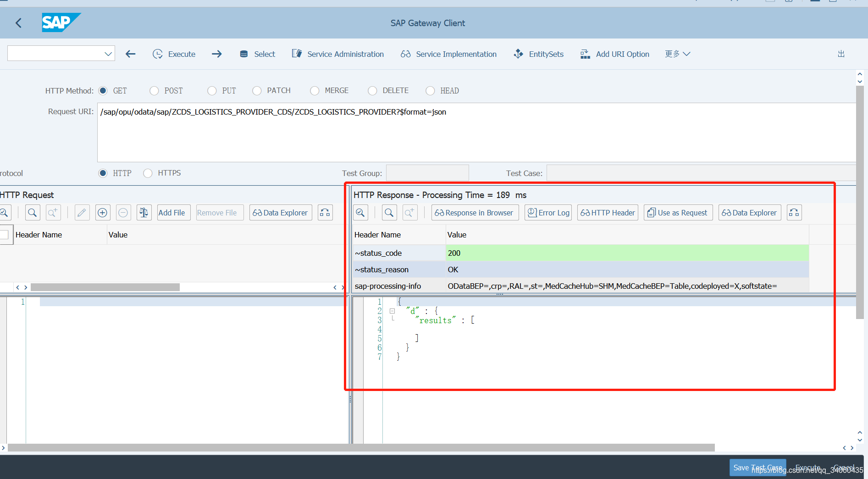Viewport: 868px width, 479px height.
Task: Open Service Implementation
Action: 448,54
